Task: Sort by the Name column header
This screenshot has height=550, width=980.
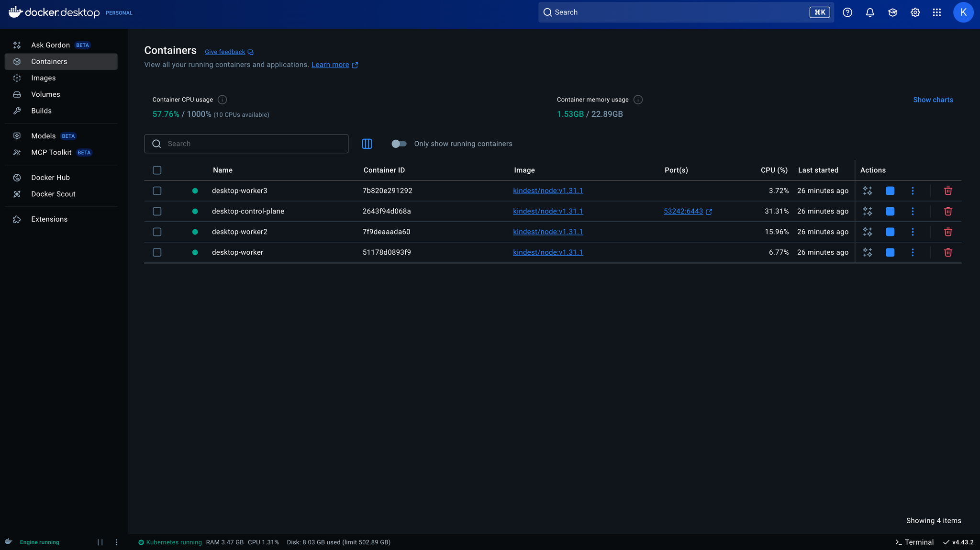Action: click(223, 170)
